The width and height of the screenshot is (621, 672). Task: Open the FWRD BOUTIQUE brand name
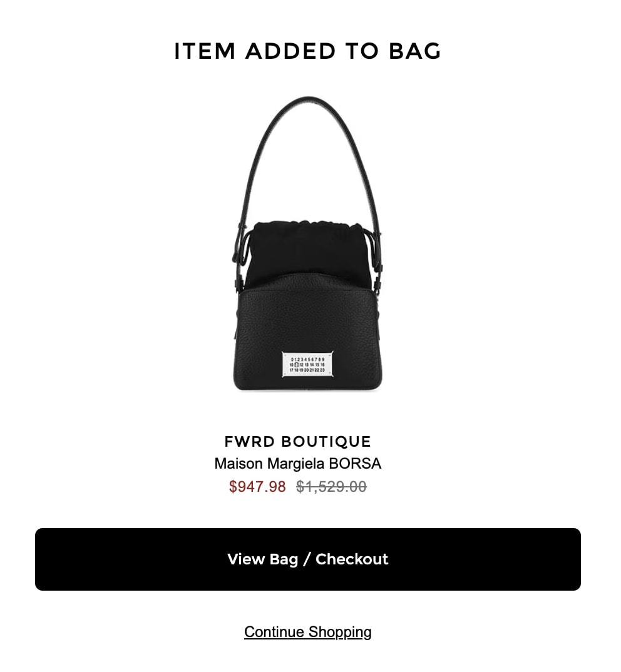pos(297,441)
